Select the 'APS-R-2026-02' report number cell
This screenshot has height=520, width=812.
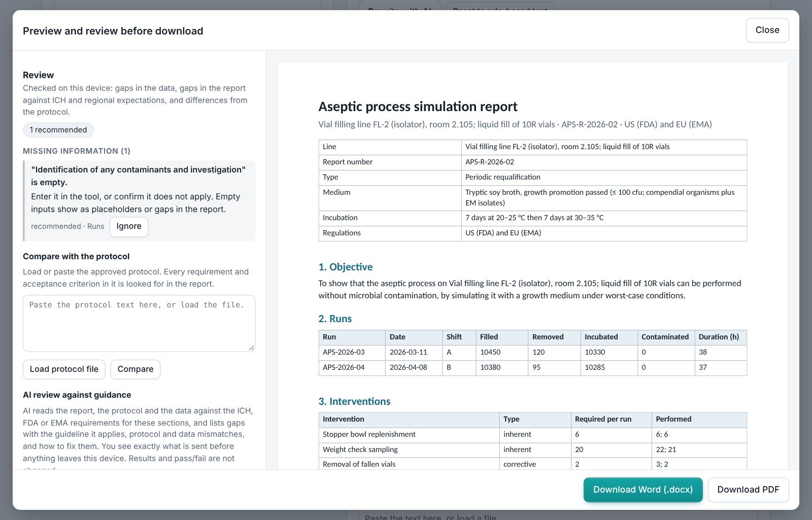pyautogui.click(x=604, y=162)
